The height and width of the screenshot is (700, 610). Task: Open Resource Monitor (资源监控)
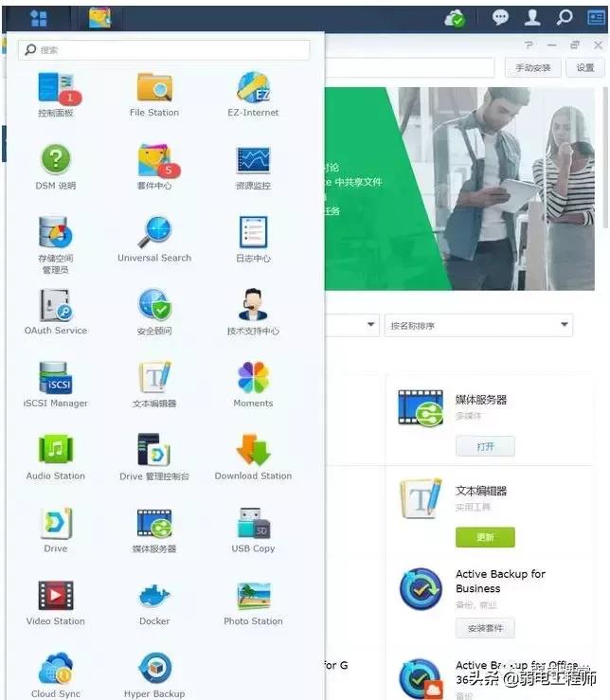click(253, 167)
